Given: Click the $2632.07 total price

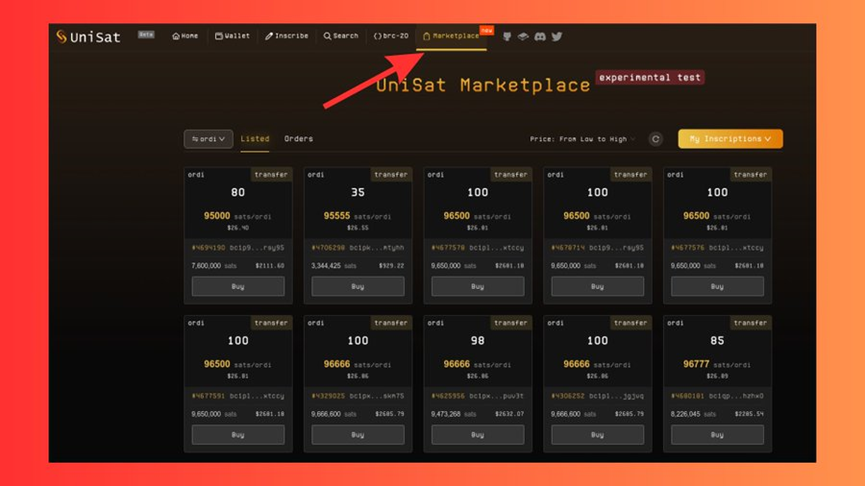Looking at the screenshot, I should 509,414.
